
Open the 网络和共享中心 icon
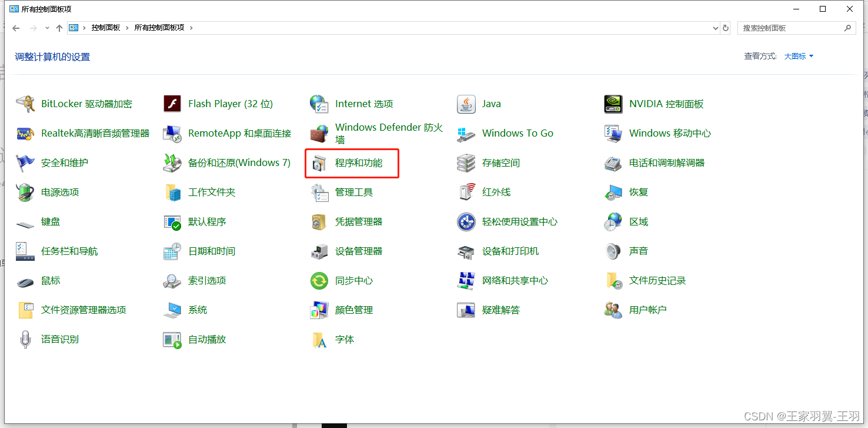pyautogui.click(x=466, y=281)
